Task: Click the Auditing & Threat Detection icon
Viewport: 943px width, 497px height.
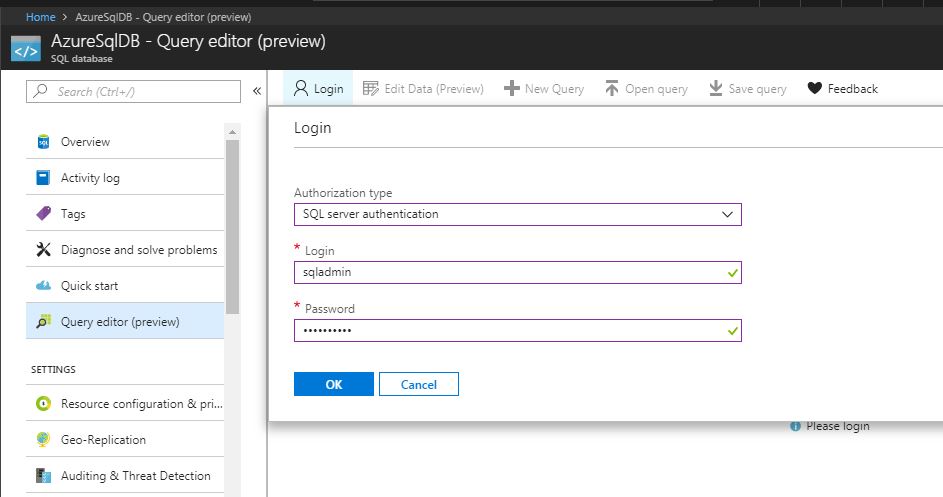Action: pos(43,476)
